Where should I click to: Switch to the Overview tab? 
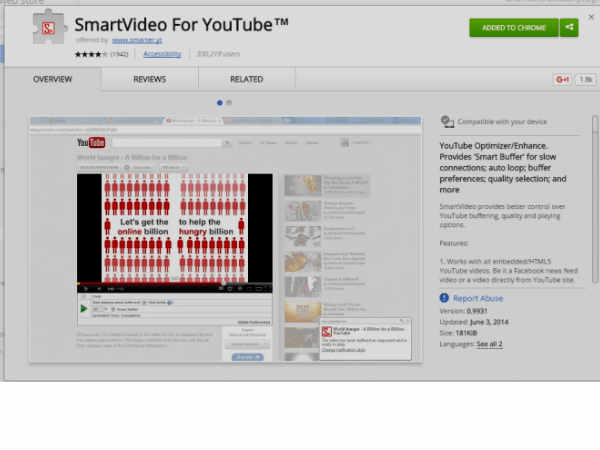(52, 79)
